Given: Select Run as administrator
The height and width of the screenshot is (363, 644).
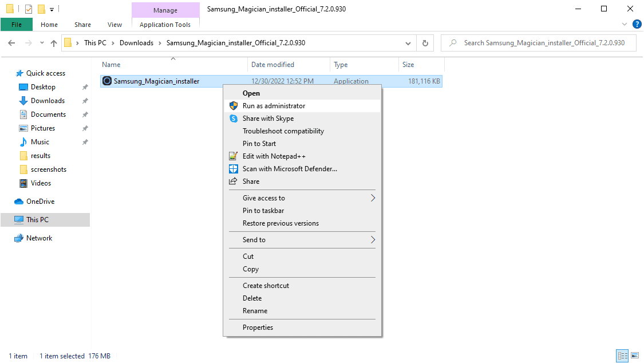Looking at the screenshot, I should pyautogui.click(x=274, y=106).
